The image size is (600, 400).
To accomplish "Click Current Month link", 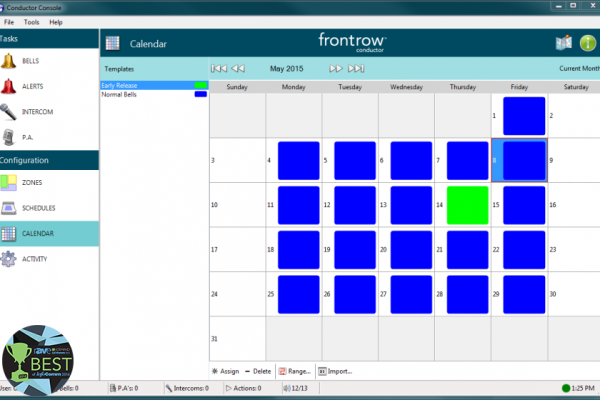I will click(579, 69).
